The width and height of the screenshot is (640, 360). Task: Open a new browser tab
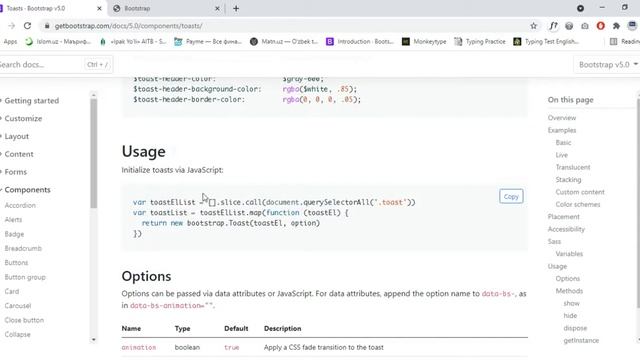pyautogui.click(x=236, y=8)
